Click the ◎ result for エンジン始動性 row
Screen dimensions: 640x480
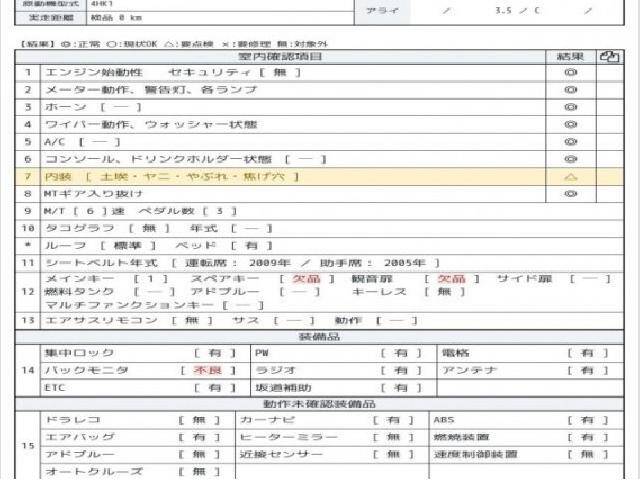pyautogui.click(x=570, y=73)
